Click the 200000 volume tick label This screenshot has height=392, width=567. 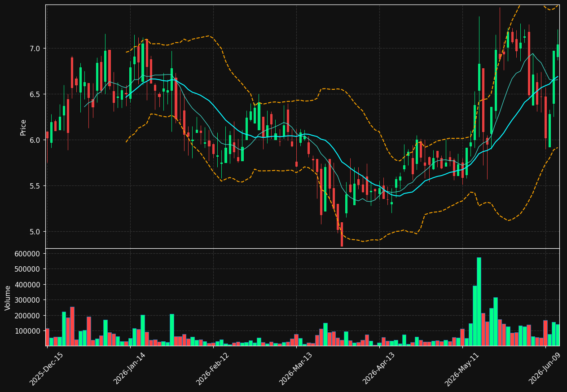[28, 316]
